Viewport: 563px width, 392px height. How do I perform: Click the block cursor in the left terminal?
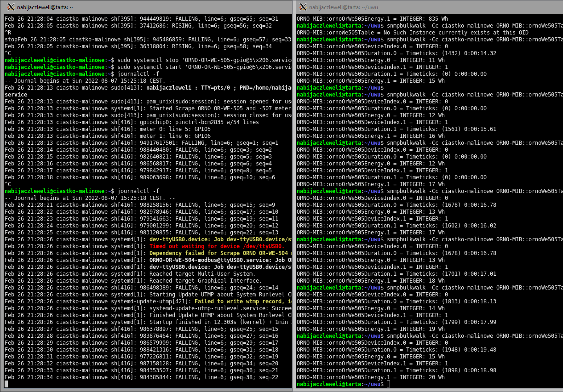6,384
